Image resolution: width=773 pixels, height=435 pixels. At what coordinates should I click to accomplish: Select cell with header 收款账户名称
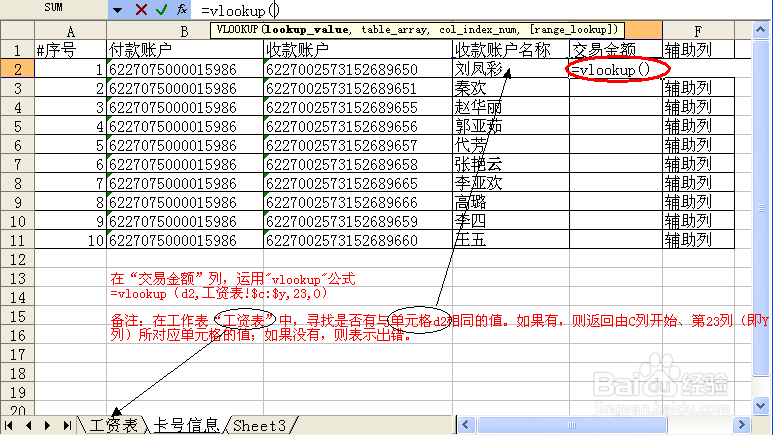(511, 50)
